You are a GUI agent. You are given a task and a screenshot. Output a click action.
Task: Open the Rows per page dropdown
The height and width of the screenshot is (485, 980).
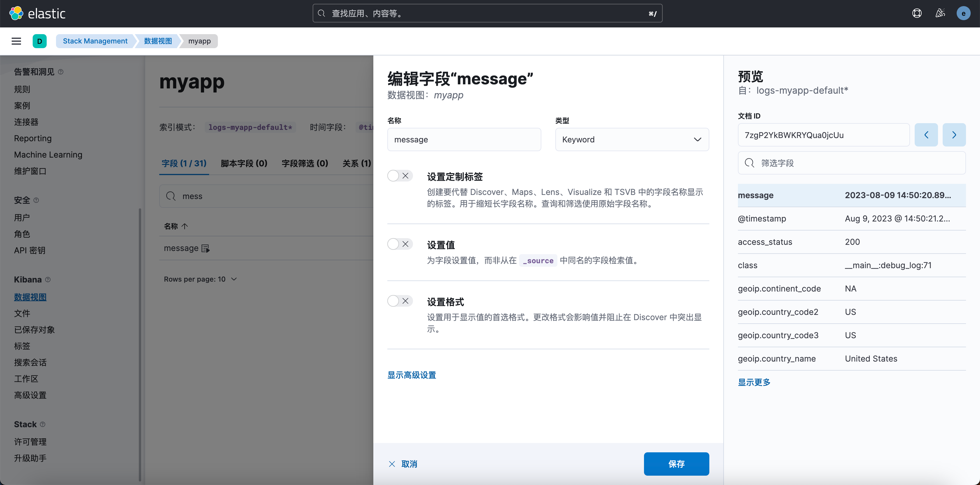click(x=200, y=279)
